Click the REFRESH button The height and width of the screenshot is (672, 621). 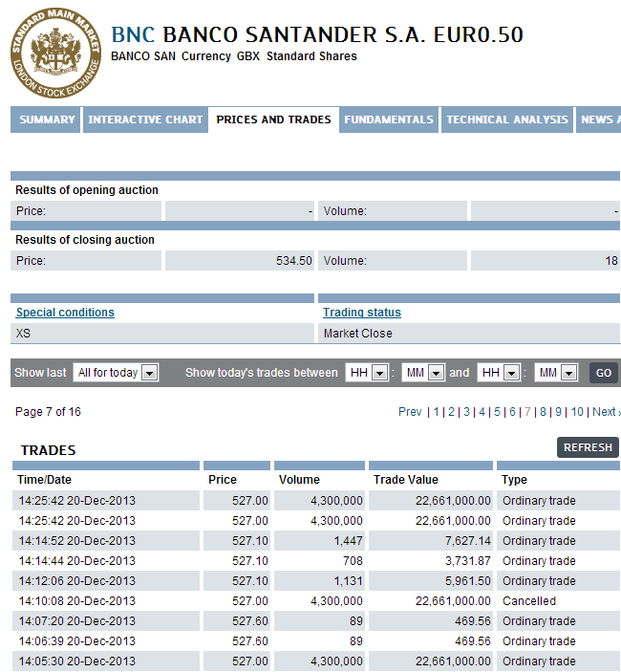click(x=588, y=447)
